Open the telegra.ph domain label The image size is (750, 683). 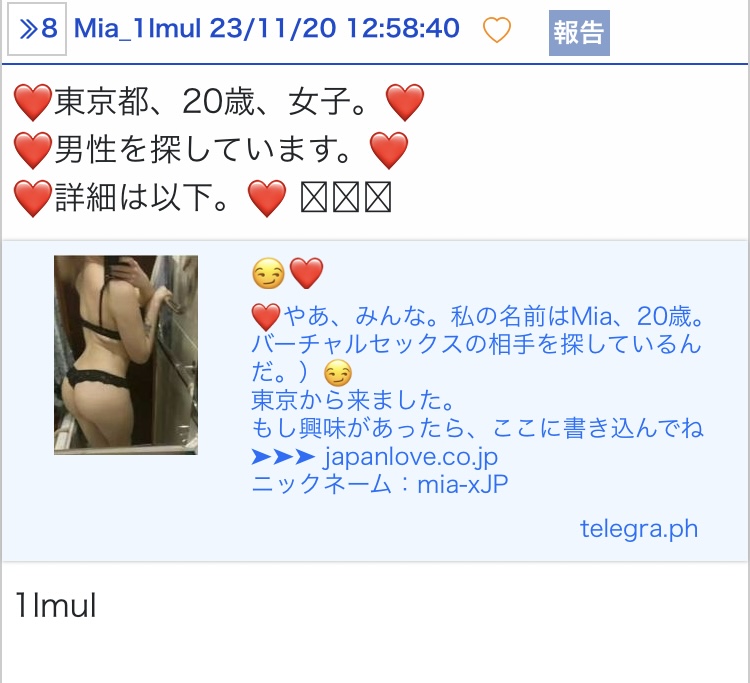(639, 529)
